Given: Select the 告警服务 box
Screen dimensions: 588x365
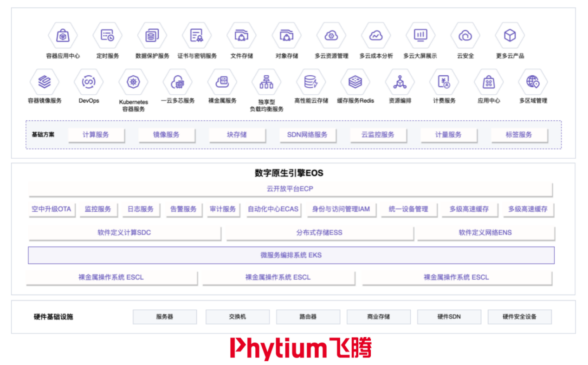Looking at the screenshot, I should 183,209.
